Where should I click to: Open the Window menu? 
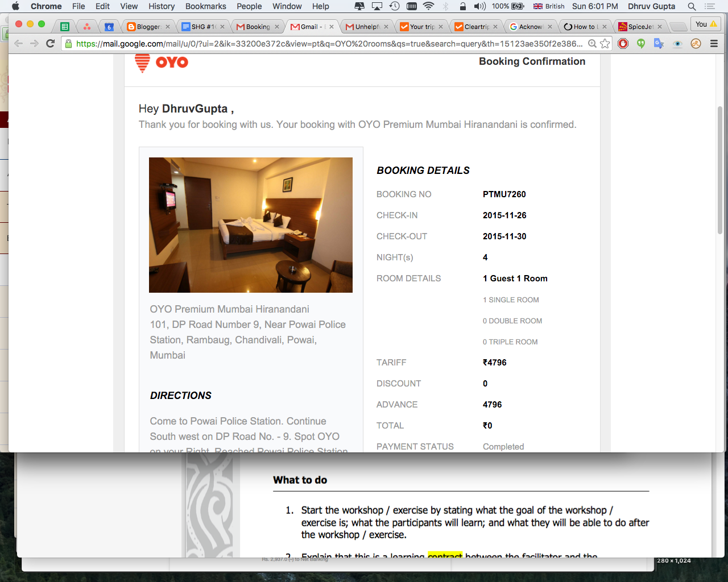coord(287,6)
